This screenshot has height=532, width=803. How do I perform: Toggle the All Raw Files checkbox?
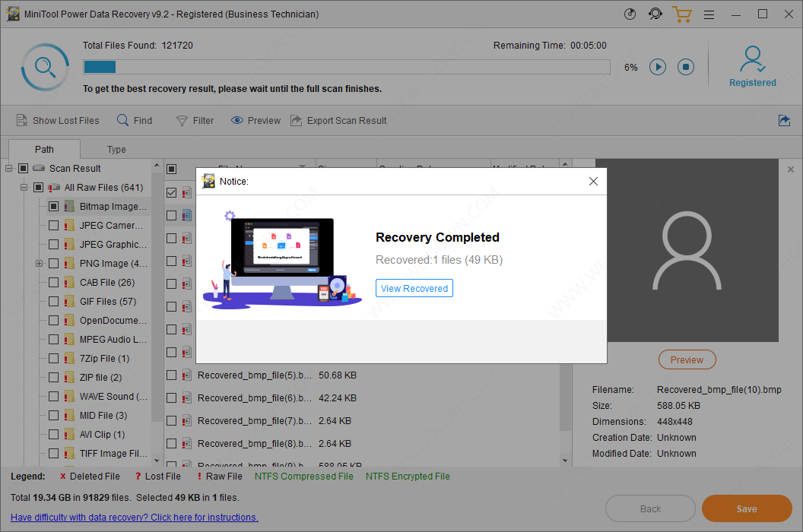39,188
